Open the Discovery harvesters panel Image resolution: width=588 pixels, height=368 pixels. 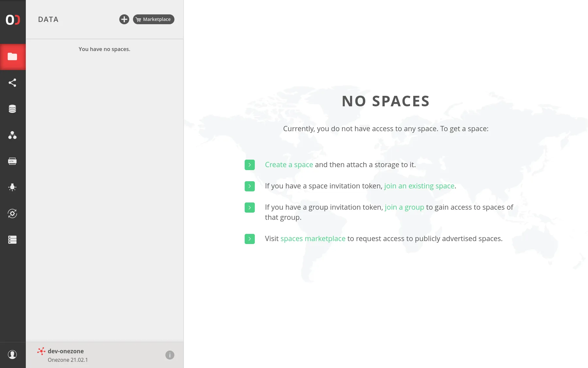coord(13,187)
